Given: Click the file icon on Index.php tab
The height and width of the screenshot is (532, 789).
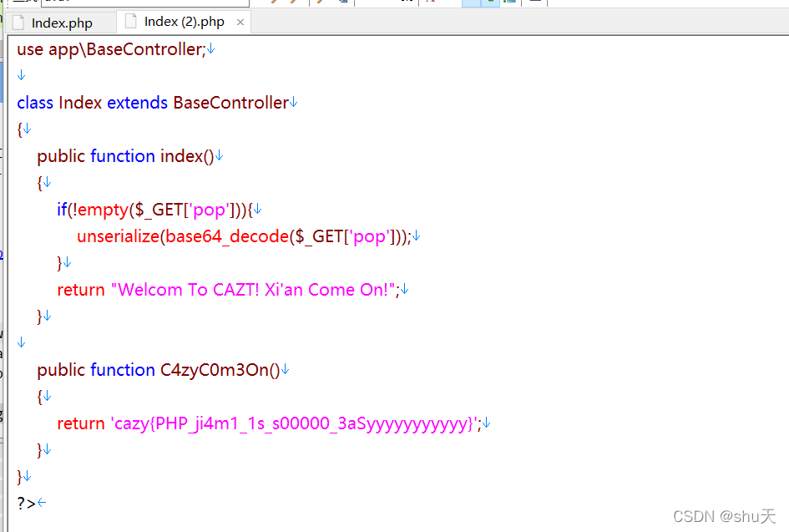Looking at the screenshot, I should tap(18, 23).
